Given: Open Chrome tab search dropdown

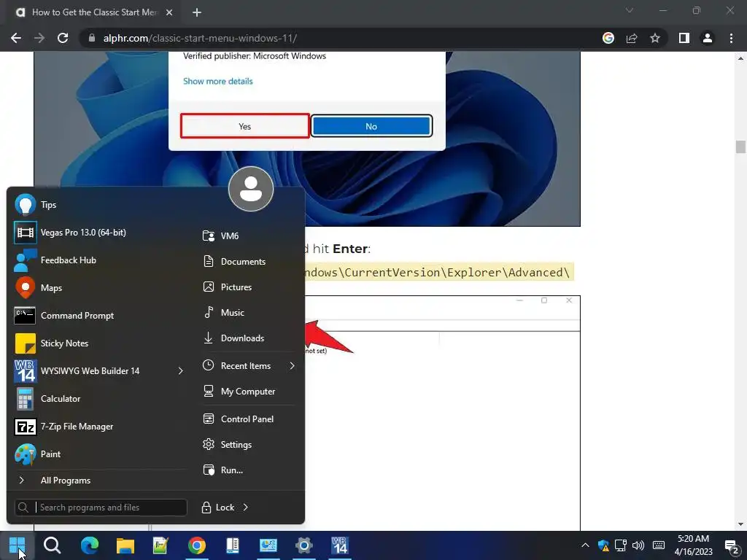Looking at the screenshot, I should [x=630, y=10].
